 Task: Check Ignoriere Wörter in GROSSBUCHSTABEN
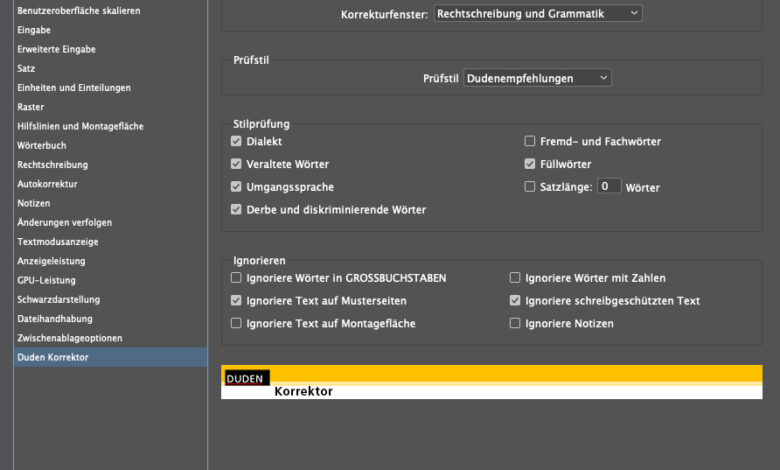point(237,278)
